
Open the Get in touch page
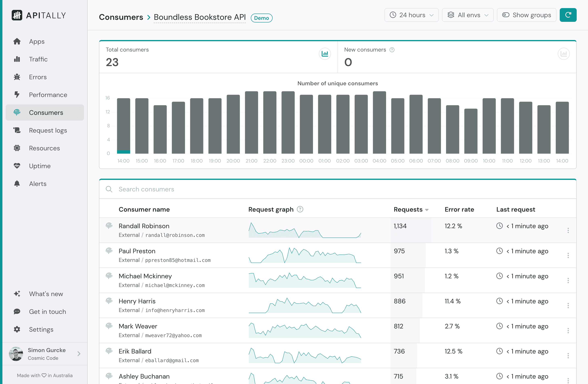47,312
